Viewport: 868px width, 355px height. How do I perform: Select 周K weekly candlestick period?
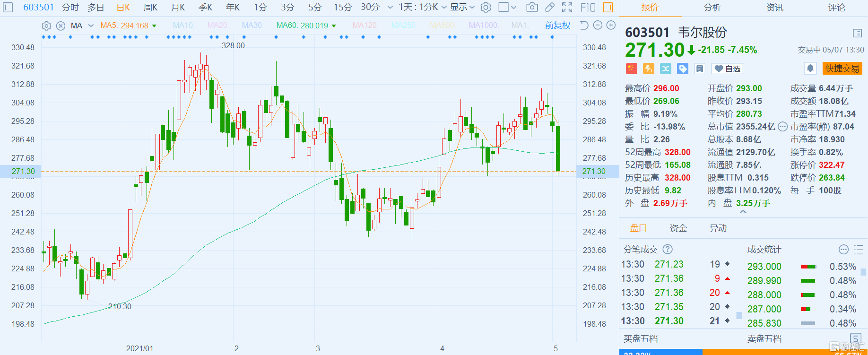(x=150, y=7)
